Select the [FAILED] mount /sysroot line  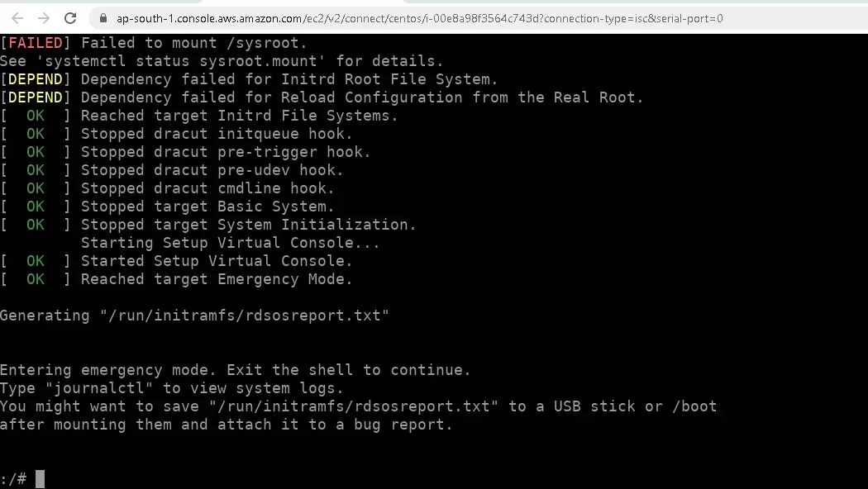[153, 43]
